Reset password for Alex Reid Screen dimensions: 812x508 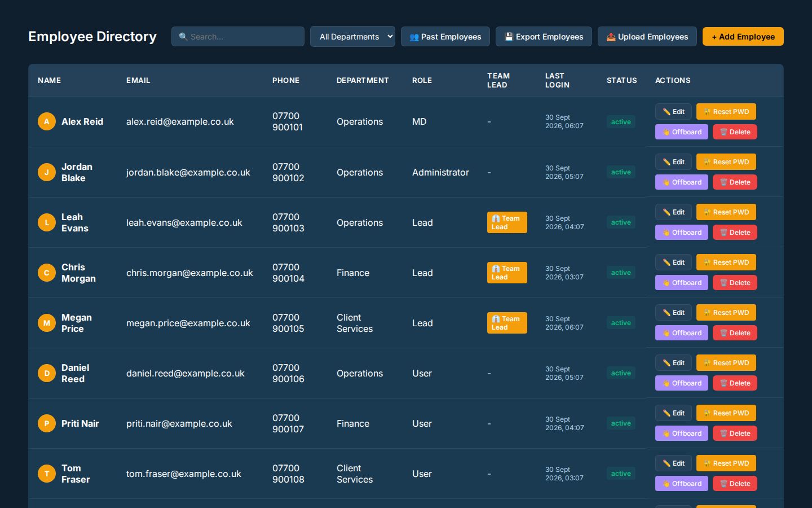pos(726,112)
